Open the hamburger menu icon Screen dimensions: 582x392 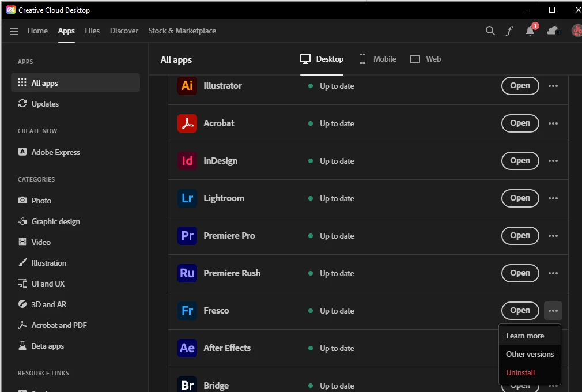pos(14,32)
